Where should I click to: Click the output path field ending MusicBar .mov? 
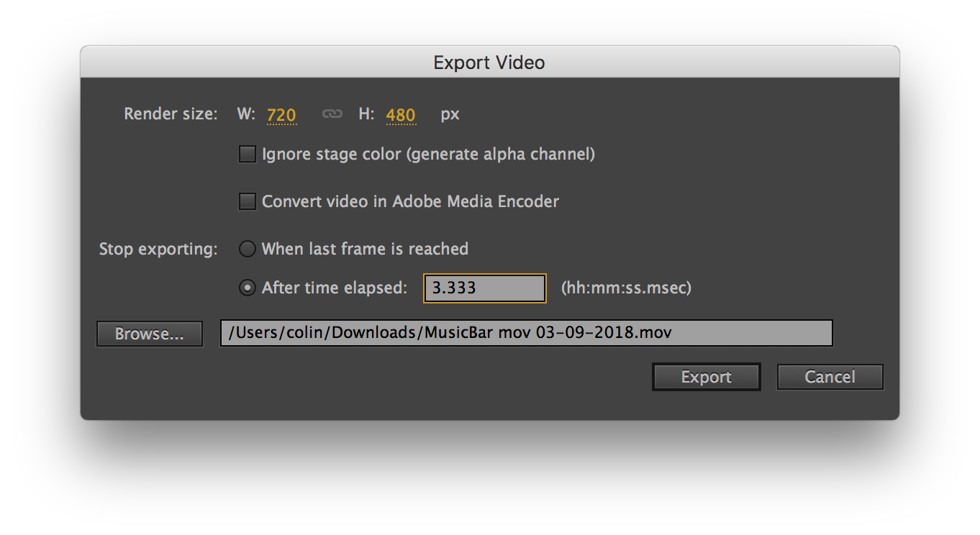point(527,333)
